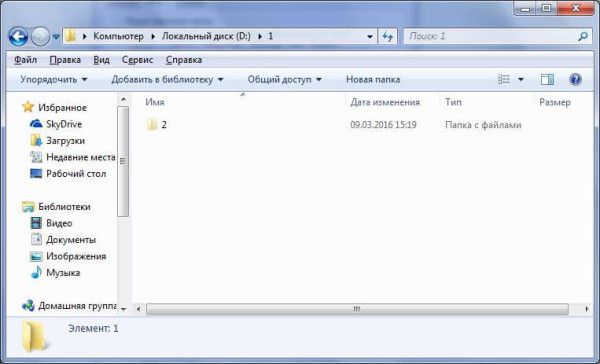Screen dimensions: 600x364
Task: Click the search field Поиск: 1
Action: click(490, 36)
